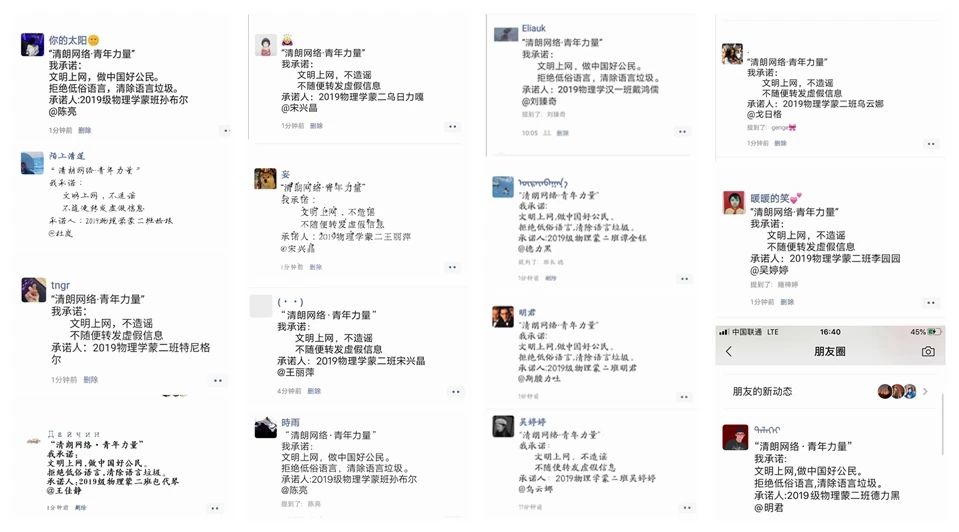The height and width of the screenshot is (532, 959).
Task: Tap 安's dog avatar
Action: coord(265,179)
